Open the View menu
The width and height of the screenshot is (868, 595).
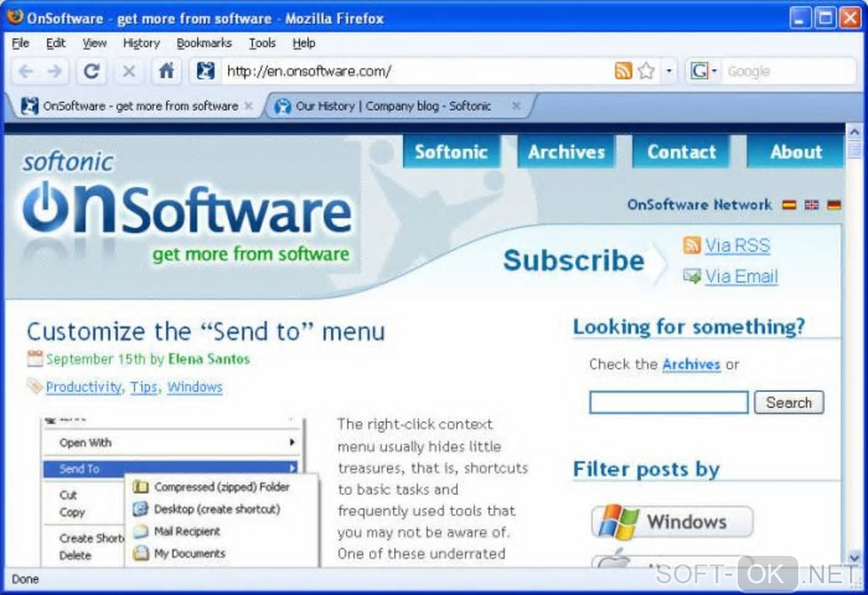click(x=94, y=43)
